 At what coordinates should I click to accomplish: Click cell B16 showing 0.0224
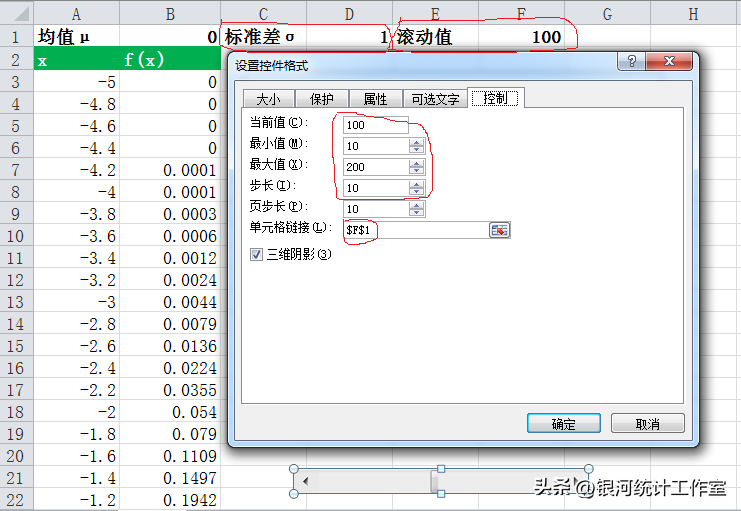[170, 368]
